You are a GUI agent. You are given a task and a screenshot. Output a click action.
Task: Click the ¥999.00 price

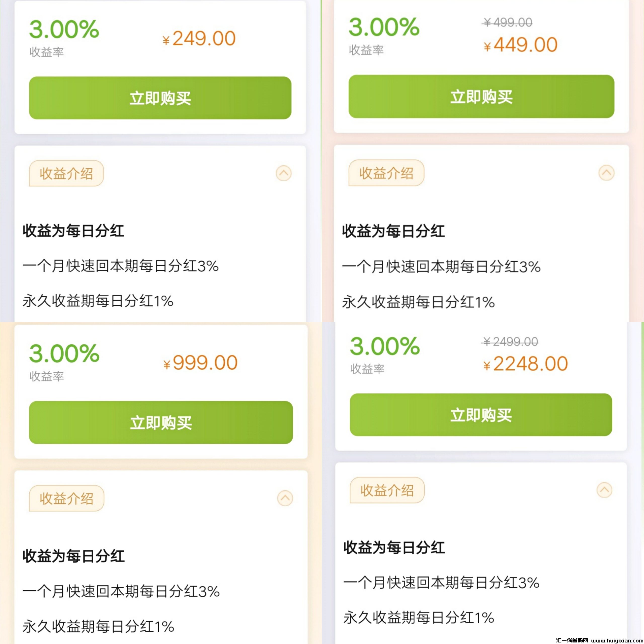[200, 363]
